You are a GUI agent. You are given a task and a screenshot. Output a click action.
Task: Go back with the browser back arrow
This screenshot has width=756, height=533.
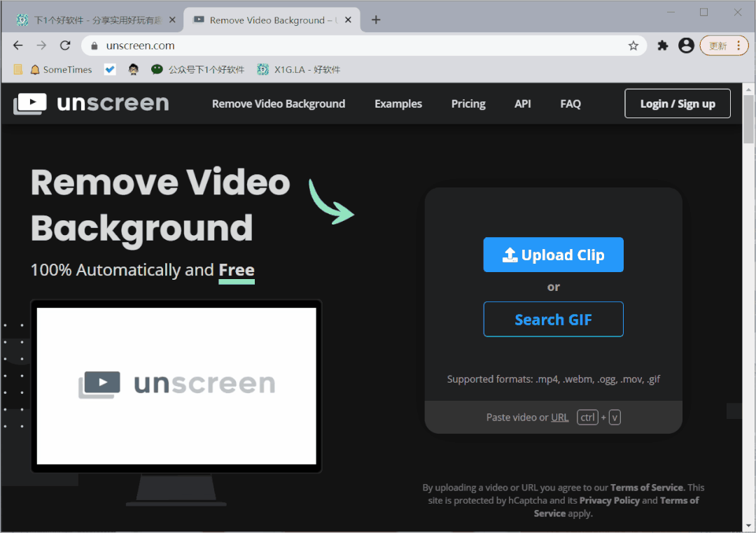coord(17,45)
